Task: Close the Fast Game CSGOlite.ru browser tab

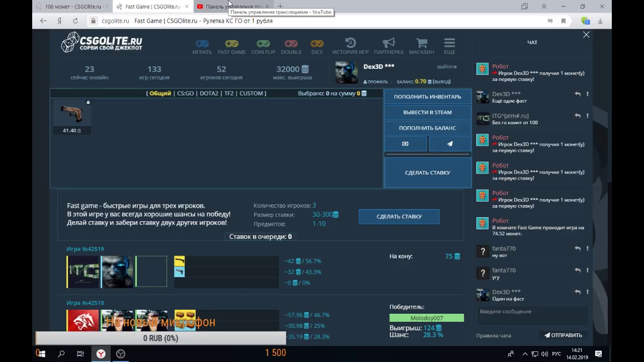Action: (187, 7)
